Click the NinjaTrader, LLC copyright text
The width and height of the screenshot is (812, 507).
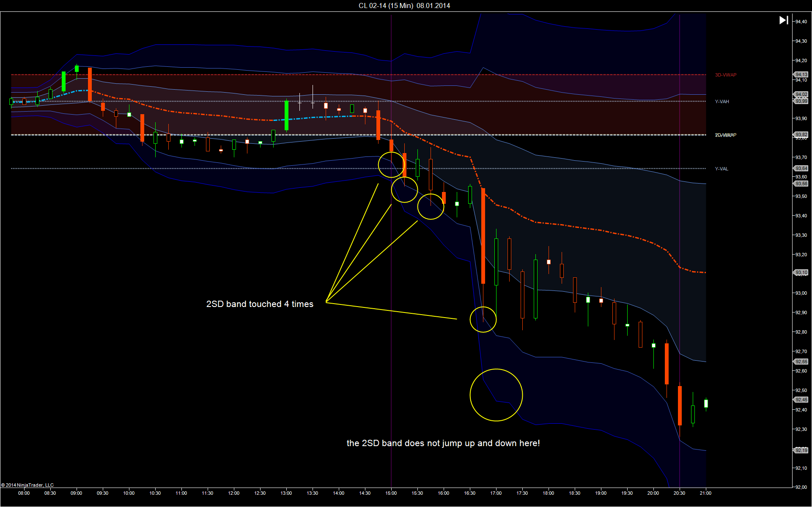click(x=27, y=485)
